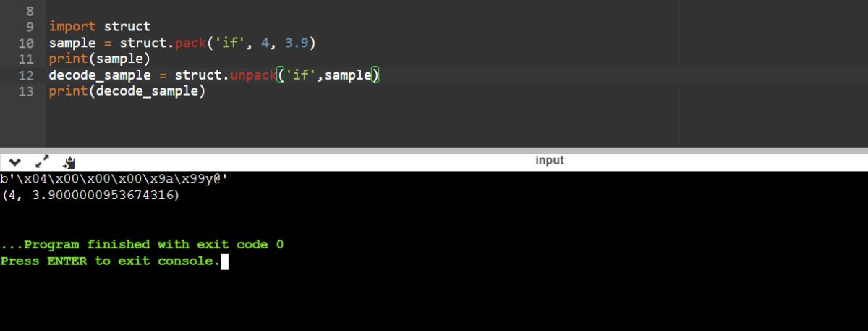Screen dimensions: 868x331
Task: Place cursor on 'import struct' line
Action: tap(100, 27)
